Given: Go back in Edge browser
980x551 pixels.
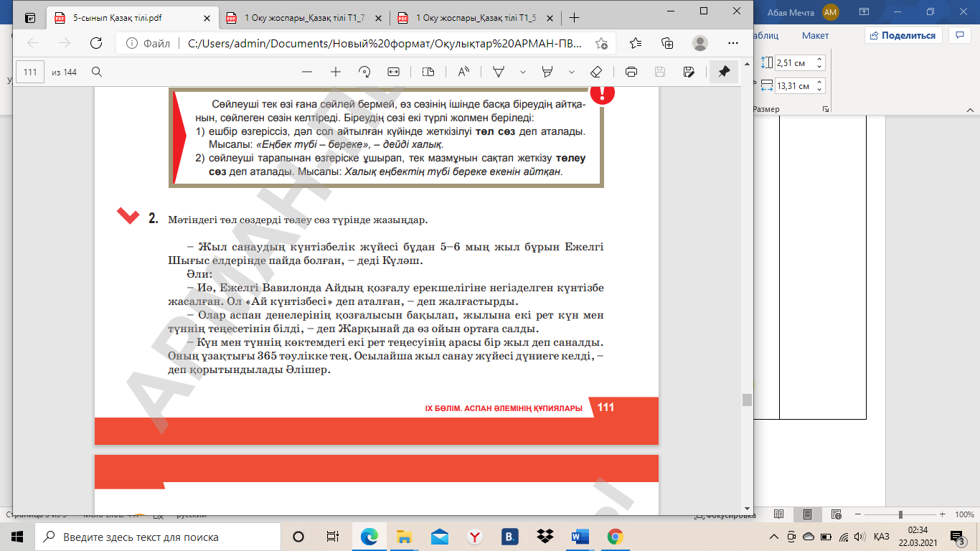Looking at the screenshot, I should coord(32,43).
